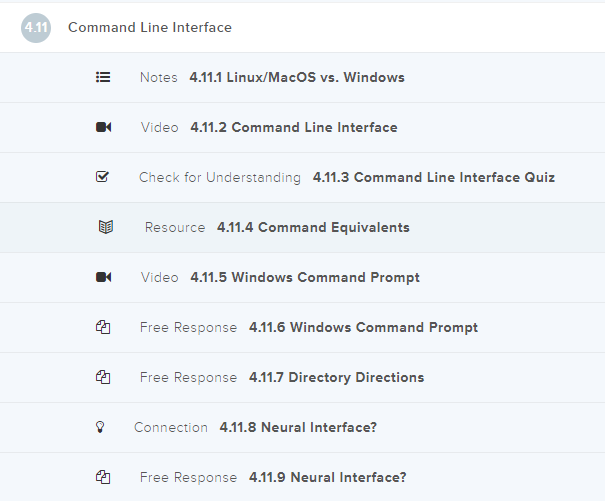Click the free response icon for 4.11.6
Image resolution: width=605 pixels, height=501 pixels.
coord(103,327)
